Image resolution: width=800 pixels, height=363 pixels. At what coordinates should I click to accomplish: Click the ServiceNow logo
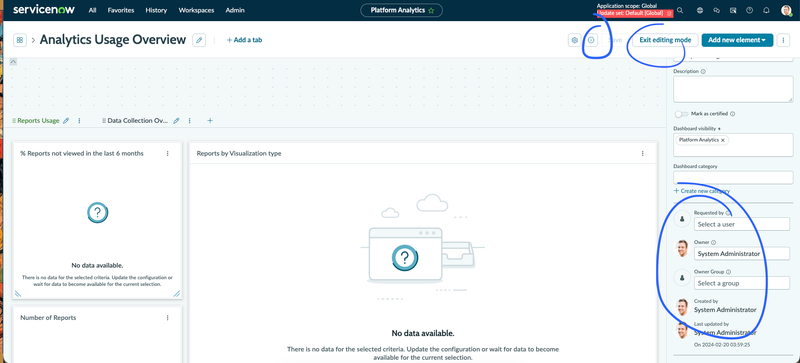click(44, 10)
